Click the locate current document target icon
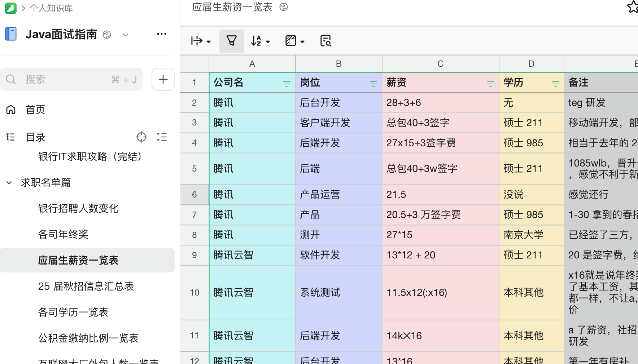Screen dimensions: 638x364 click(141, 137)
